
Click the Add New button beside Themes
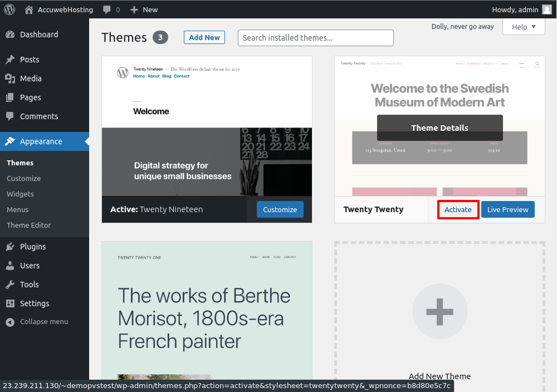click(x=204, y=37)
